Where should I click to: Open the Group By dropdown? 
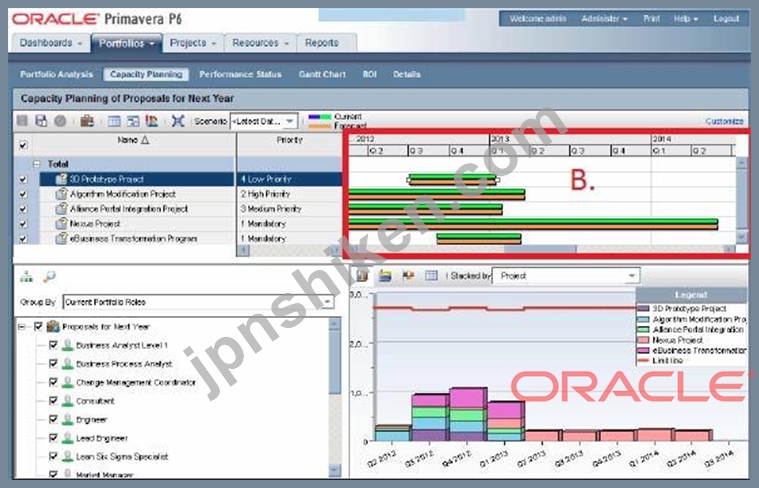click(328, 302)
